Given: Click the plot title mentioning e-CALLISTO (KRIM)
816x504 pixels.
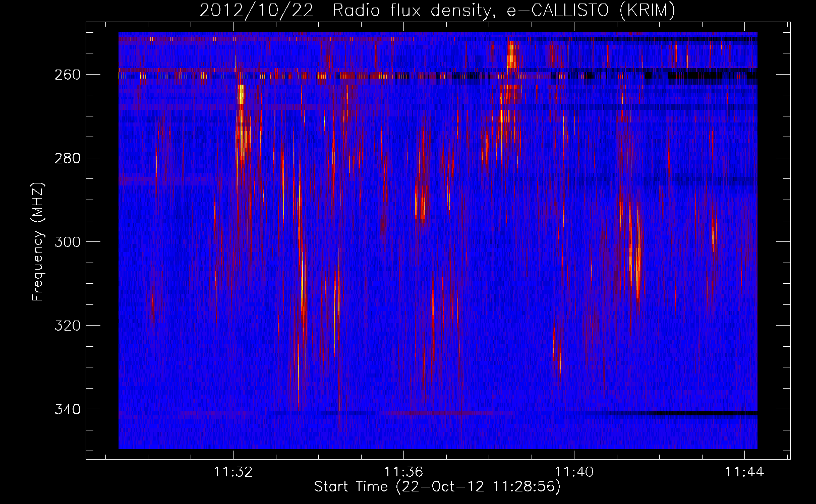Looking at the screenshot, I should pyautogui.click(x=437, y=10).
